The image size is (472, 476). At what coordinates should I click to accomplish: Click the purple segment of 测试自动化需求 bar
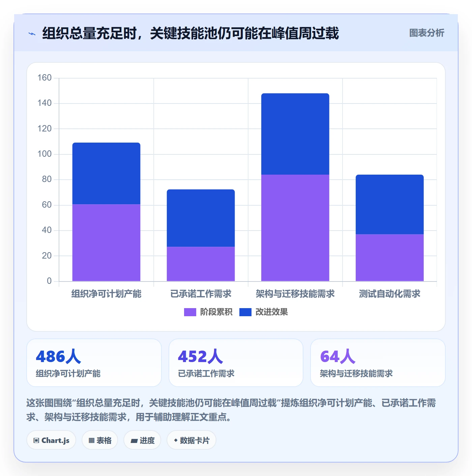click(x=389, y=258)
